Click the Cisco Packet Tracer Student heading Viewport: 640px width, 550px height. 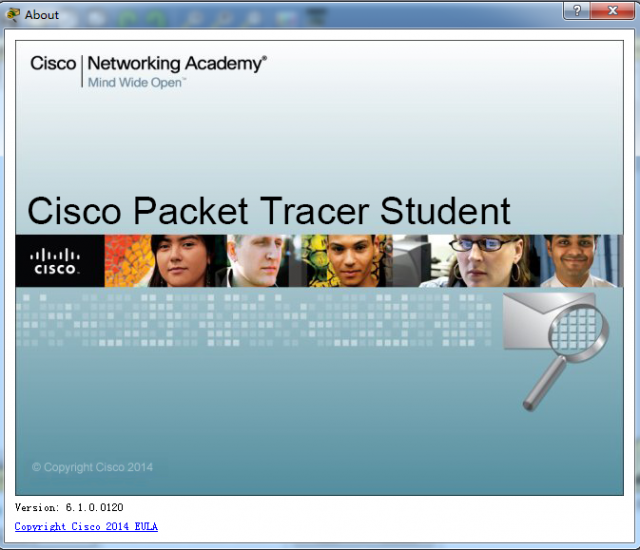tap(269, 211)
